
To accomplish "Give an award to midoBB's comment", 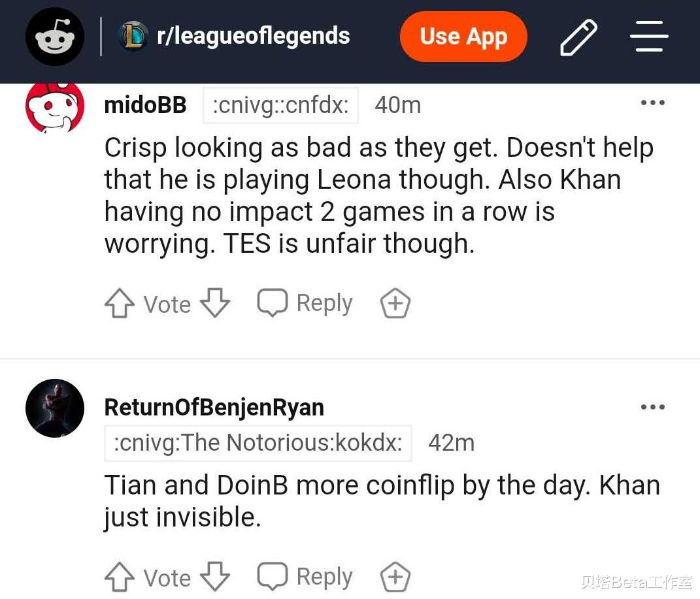I will pos(395,304).
